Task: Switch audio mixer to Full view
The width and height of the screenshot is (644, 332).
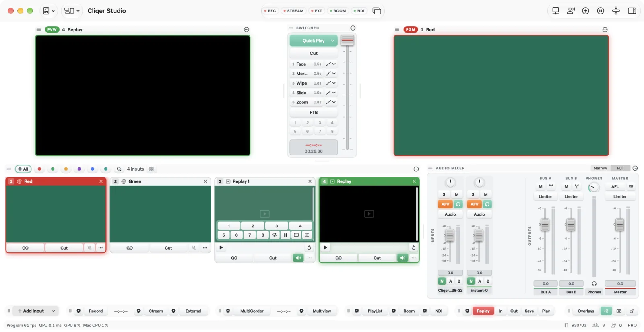Action: [620, 168]
